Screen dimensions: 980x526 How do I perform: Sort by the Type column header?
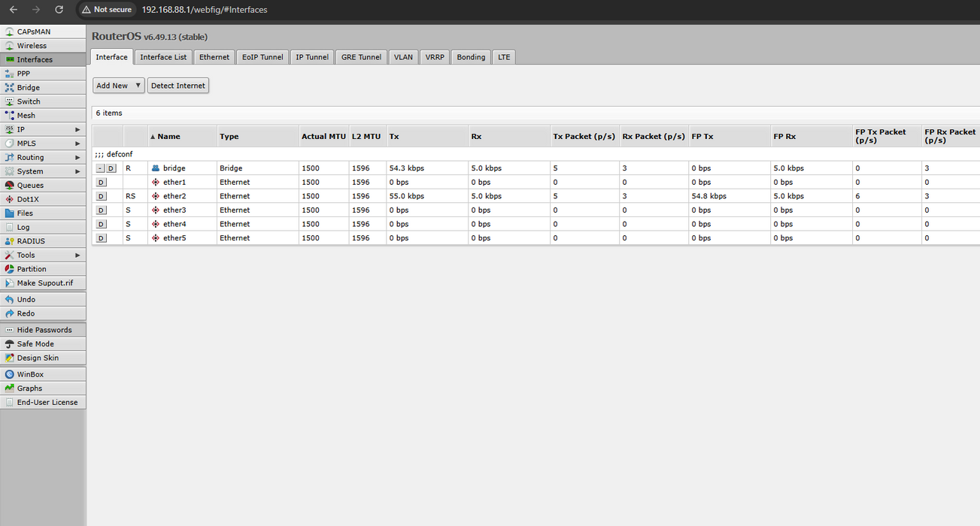coord(257,136)
